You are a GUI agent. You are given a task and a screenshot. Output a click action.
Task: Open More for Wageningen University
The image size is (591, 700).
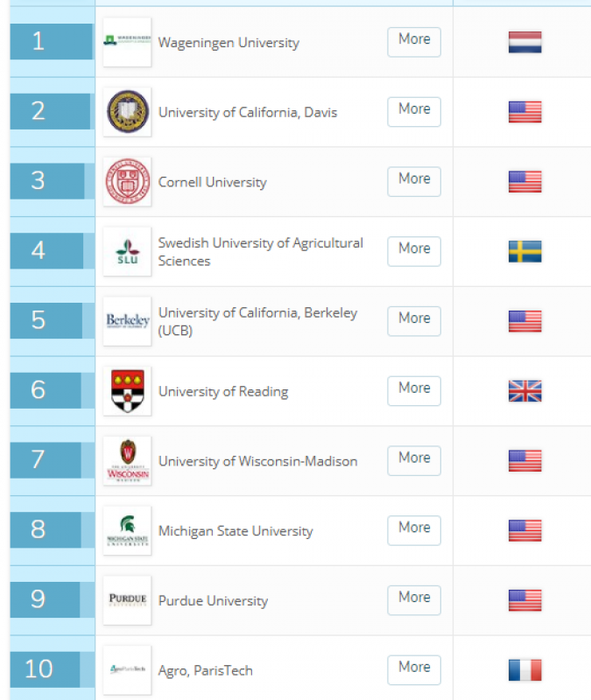414,42
